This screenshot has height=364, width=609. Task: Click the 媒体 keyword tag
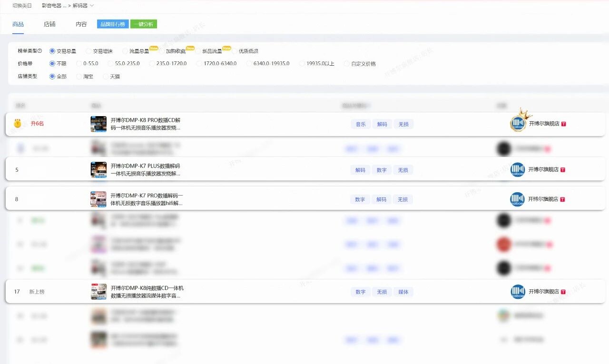tap(403, 292)
